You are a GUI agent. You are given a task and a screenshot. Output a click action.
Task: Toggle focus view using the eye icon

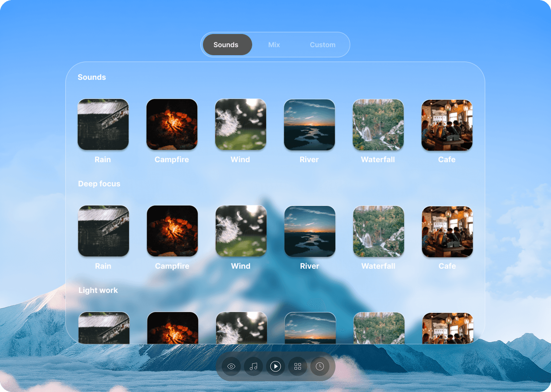(231, 366)
